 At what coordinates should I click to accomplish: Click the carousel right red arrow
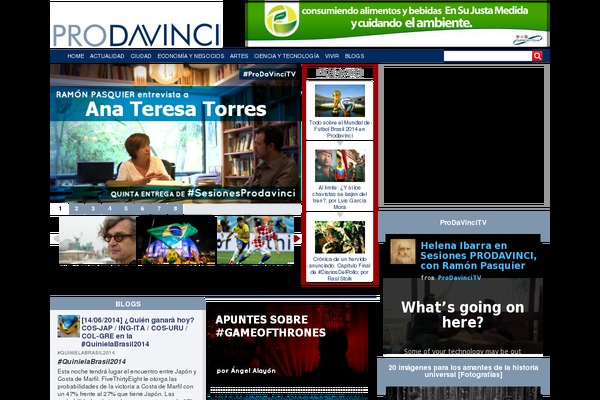click(x=297, y=238)
